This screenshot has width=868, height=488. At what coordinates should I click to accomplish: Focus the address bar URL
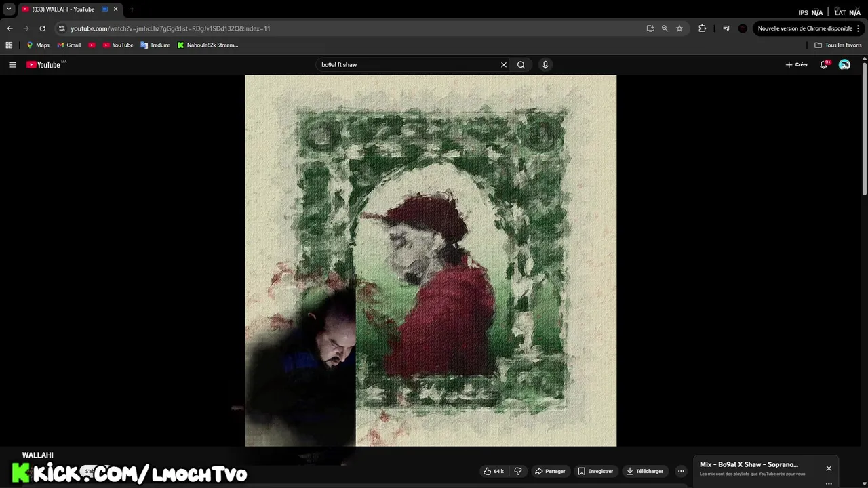[x=170, y=28]
